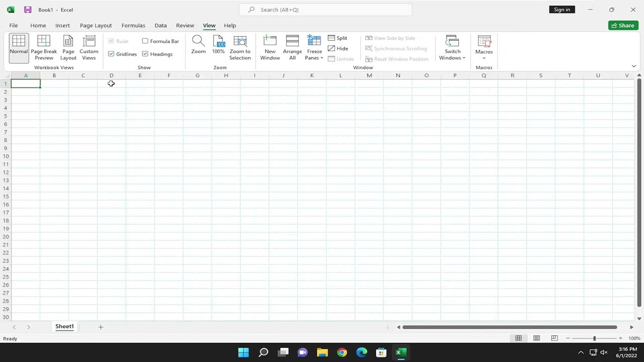644x362 pixels.
Task: Click the horizontal scrollbar thumb
Action: coord(510,327)
